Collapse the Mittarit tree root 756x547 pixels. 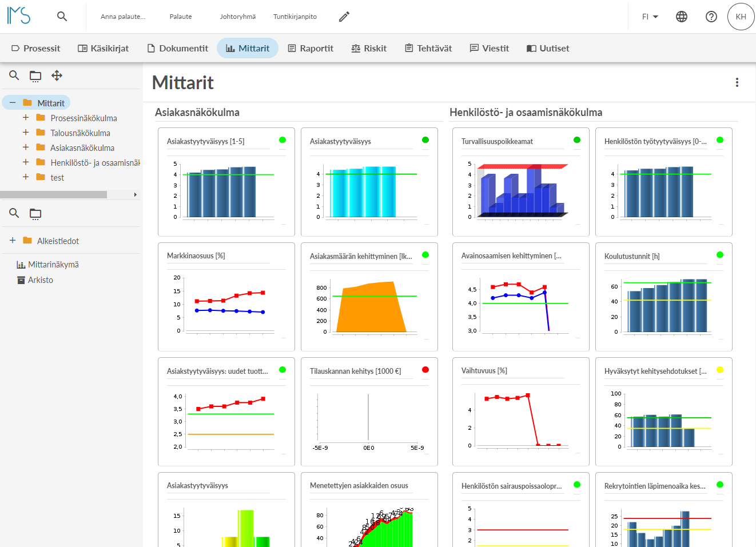point(13,103)
